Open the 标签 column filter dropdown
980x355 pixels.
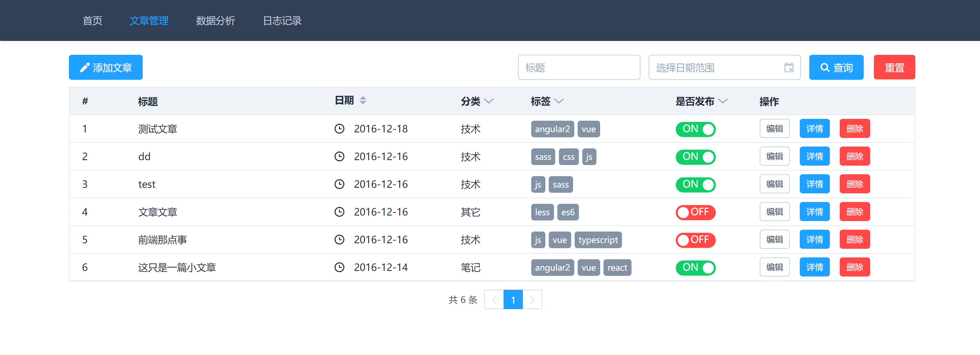[x=559, y=101]
